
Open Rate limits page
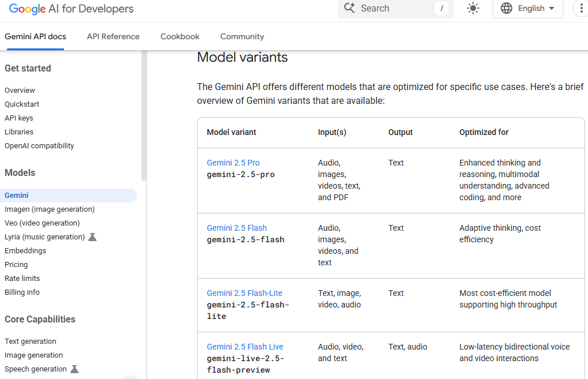click(22, 279)
